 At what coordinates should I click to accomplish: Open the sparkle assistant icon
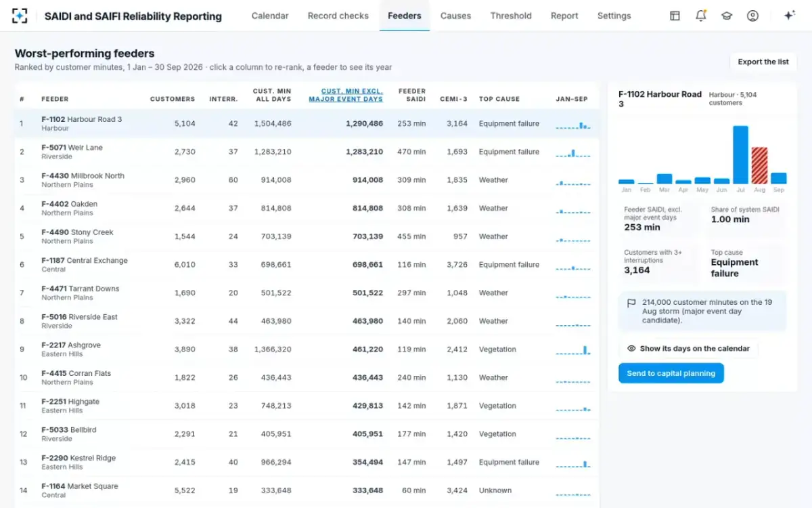tap(789, 16)
